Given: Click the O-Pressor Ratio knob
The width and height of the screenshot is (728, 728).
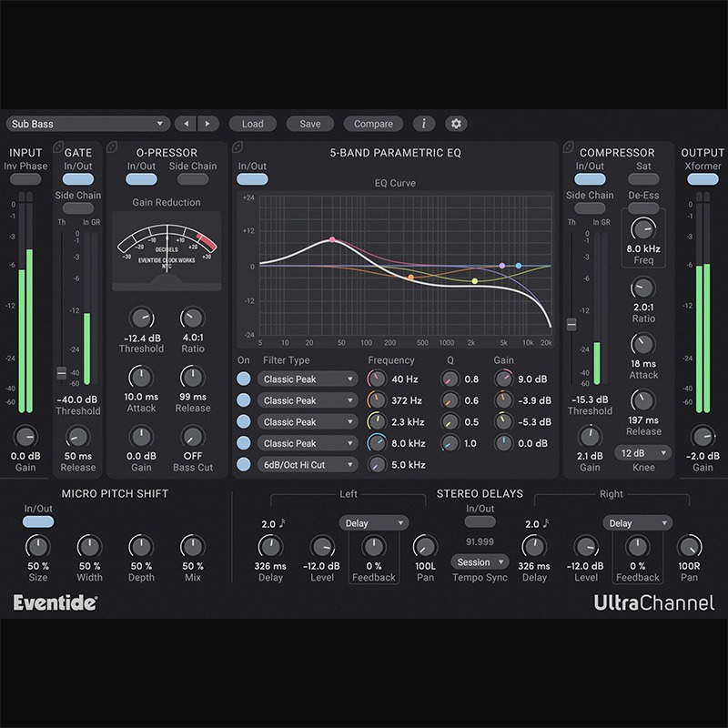Looking at the screenshot, I should click(x=192, y=318).
